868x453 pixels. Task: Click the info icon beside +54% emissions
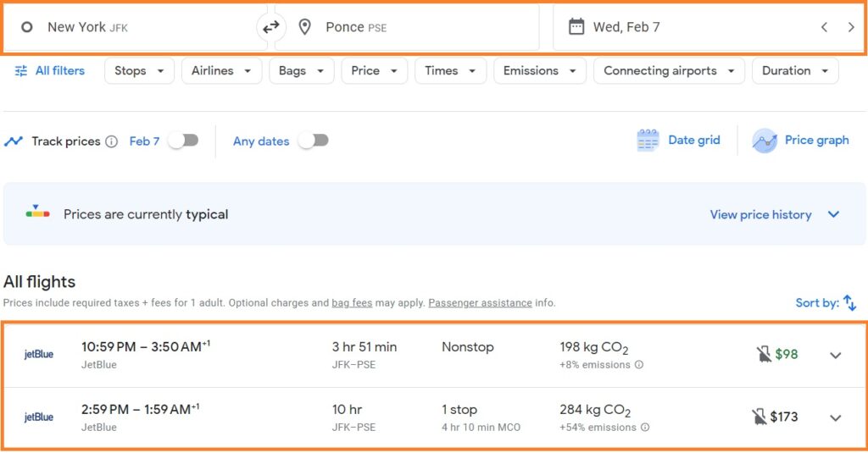pyautogui.click(x=645, y=428)
